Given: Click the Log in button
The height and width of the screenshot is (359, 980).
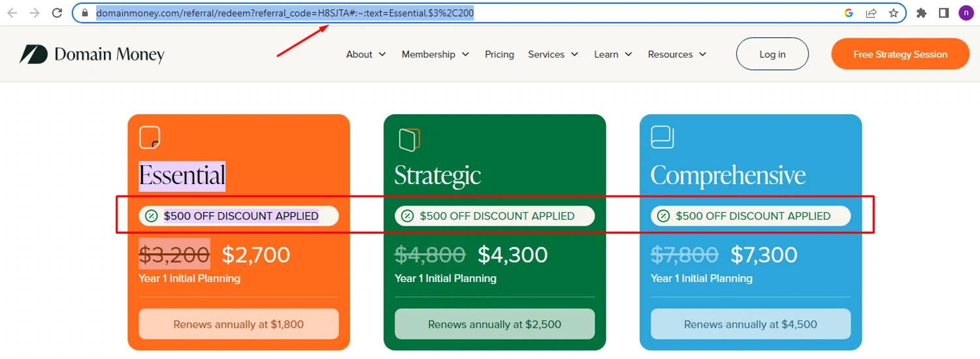Looking at the screenshot, I should 772,54.
